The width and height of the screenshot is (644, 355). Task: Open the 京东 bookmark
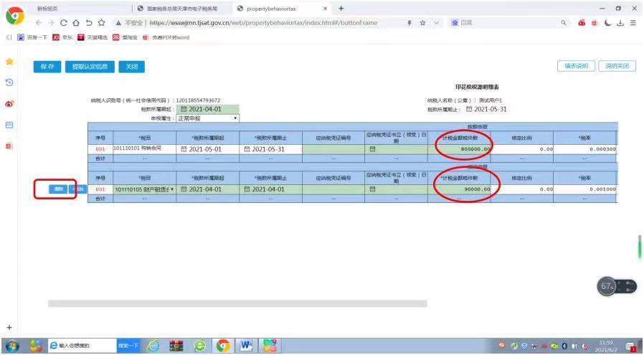62,37
